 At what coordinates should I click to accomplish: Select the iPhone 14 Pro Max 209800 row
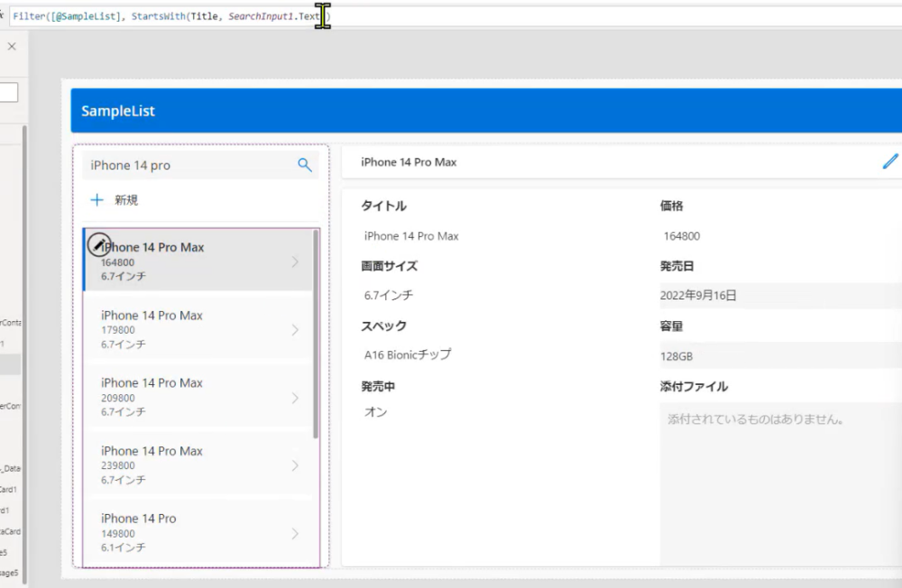[x=198, y=398]
